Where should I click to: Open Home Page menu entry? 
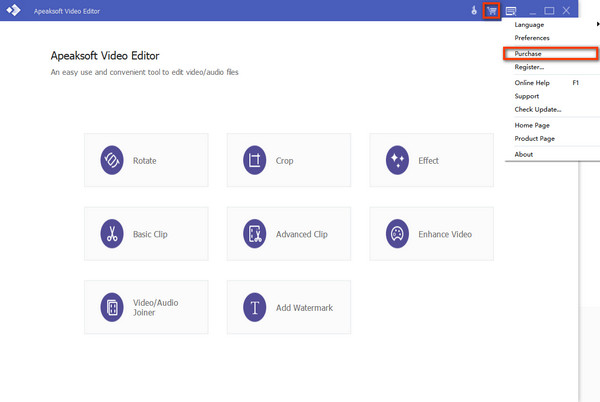click(552, 125)
